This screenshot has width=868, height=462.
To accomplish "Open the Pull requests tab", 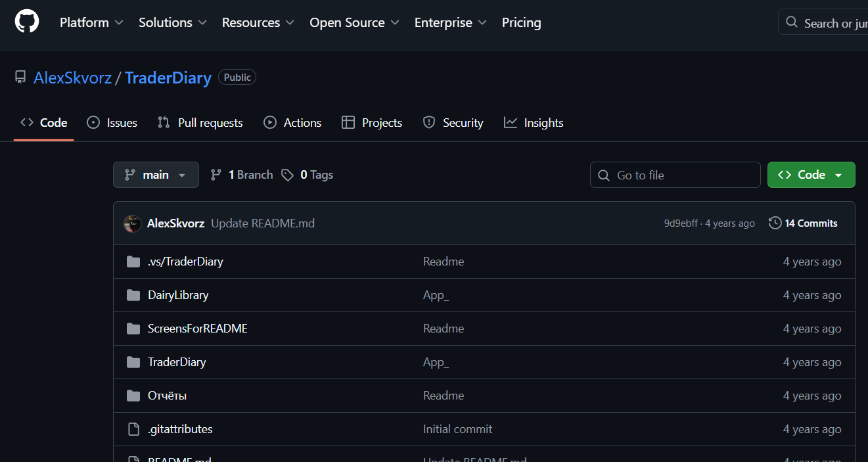I will (200, 123).
